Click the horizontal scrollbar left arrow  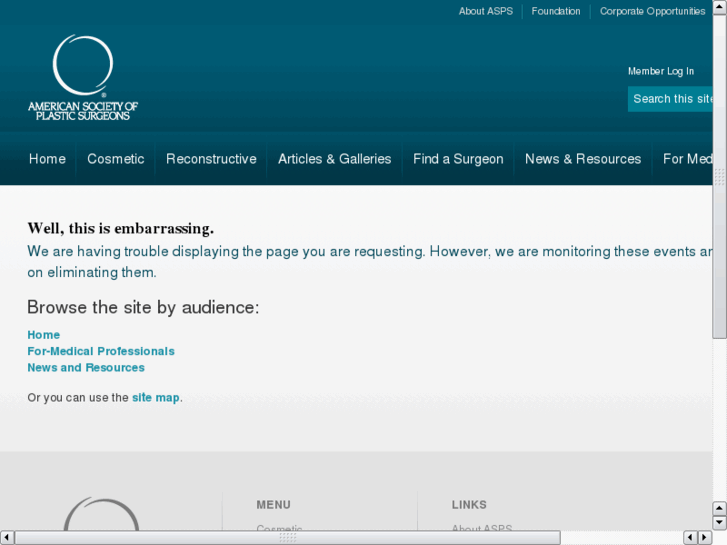tap(7, 538)
